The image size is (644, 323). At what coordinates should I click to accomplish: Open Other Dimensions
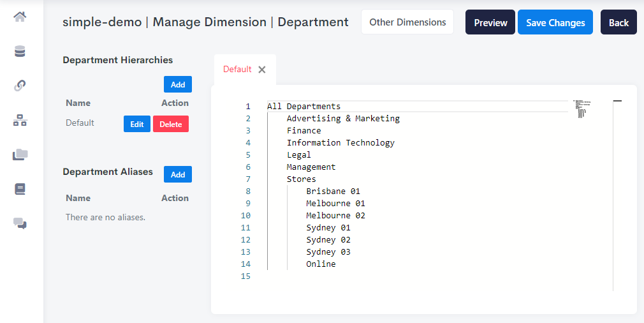pos(407,22)
